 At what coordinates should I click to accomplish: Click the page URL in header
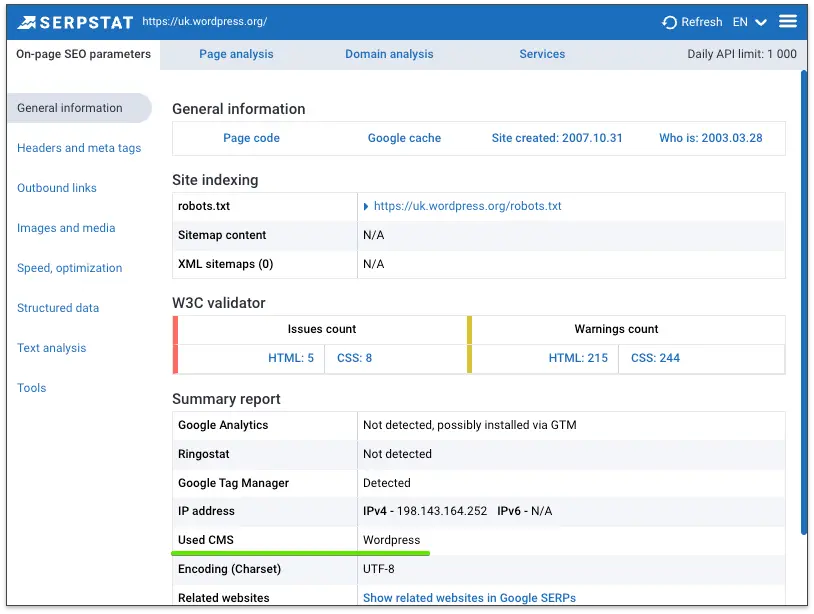coord(205,21)
